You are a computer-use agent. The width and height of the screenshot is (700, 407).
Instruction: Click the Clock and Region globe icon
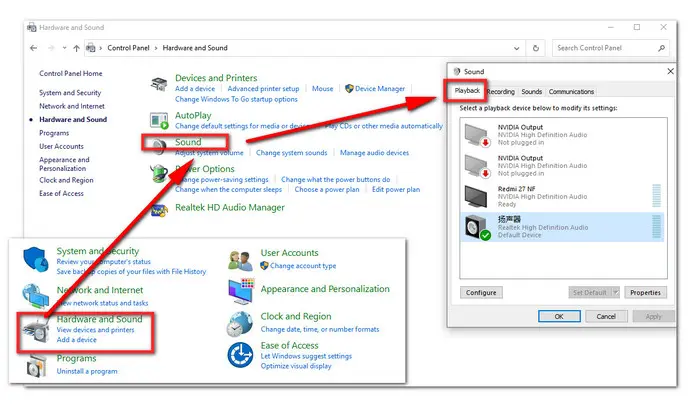click(x=240, y=324)
